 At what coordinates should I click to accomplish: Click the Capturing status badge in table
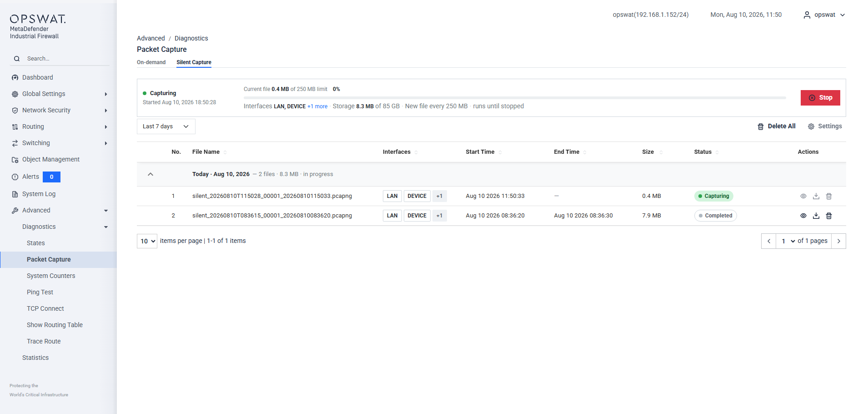coord(714,196)
